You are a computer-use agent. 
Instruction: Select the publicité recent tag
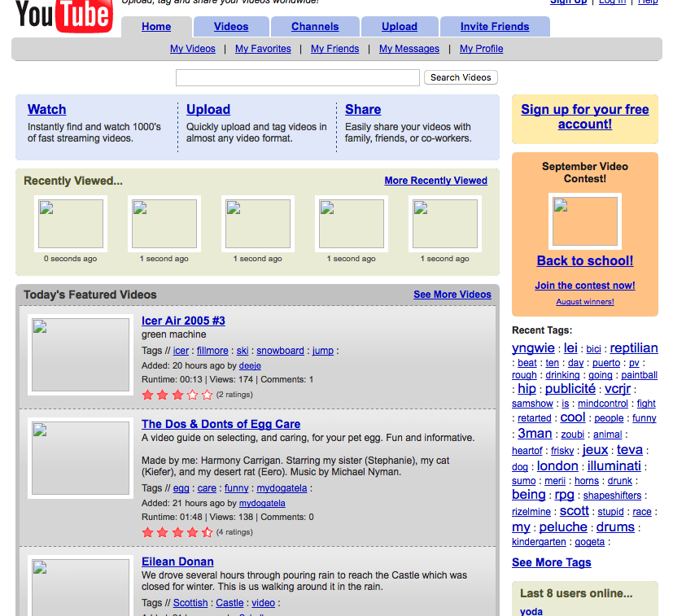[x=570, y=388]
